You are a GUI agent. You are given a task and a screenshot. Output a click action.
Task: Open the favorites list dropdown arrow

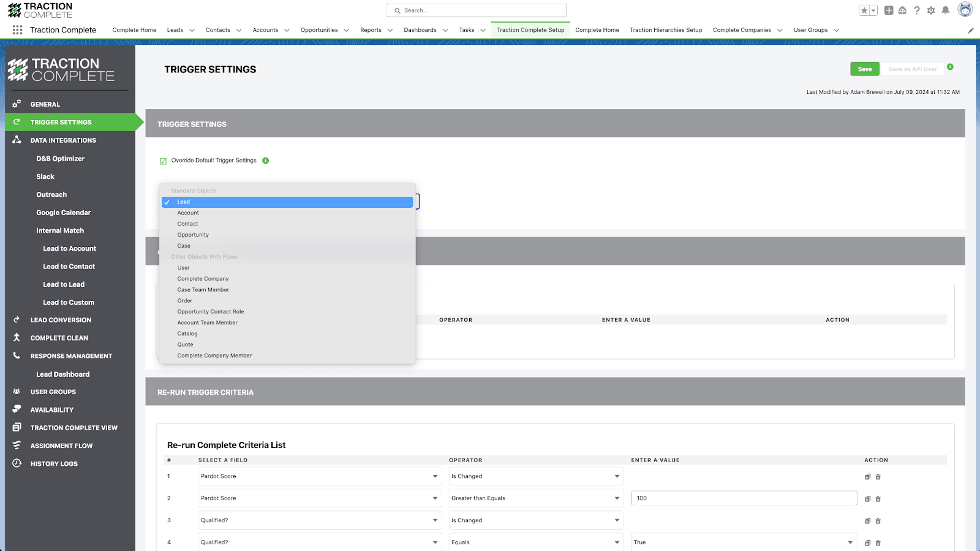pyautogui.click(x=873, y=10)
